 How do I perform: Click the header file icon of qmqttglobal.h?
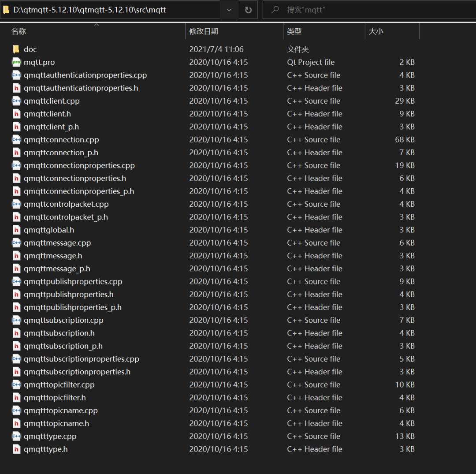pos(15,230)
